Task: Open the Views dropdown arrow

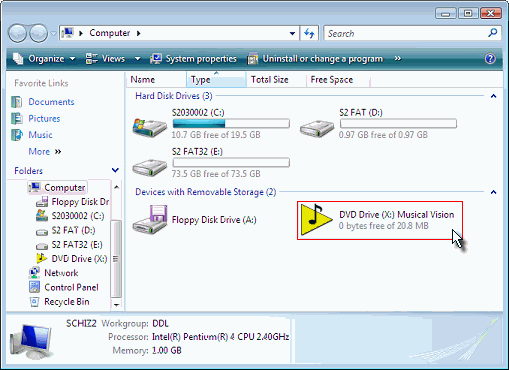Action: pyautogui.click(x=137, y=59)
